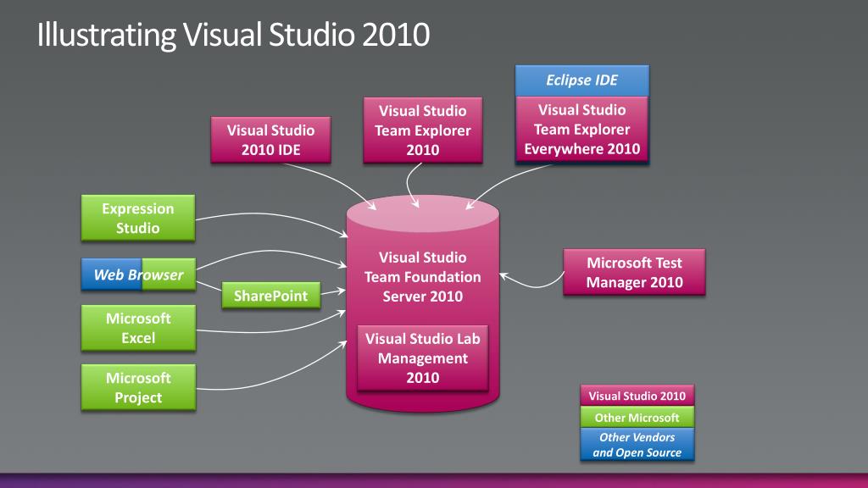Click 'Visual Studio Lab Management 2010' box
Screen dimensions: 868x488
[423, 358]
